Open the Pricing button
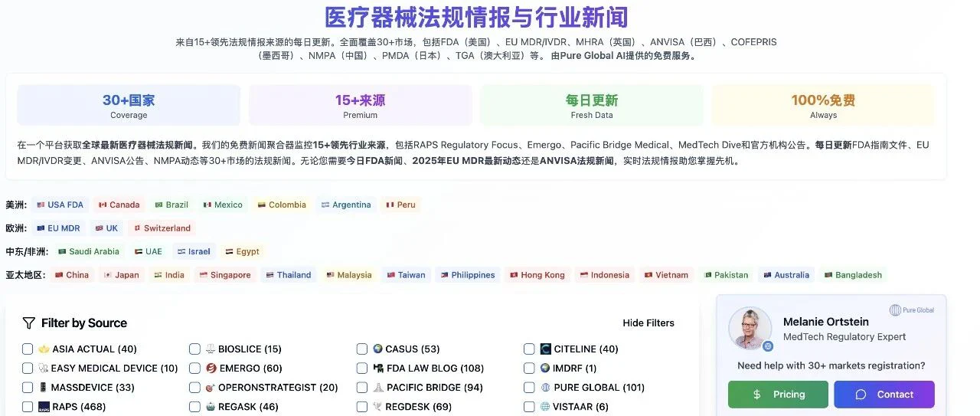The width and height of the screenshot is (980, 416). pyautogui.click(x=778, y=395)
